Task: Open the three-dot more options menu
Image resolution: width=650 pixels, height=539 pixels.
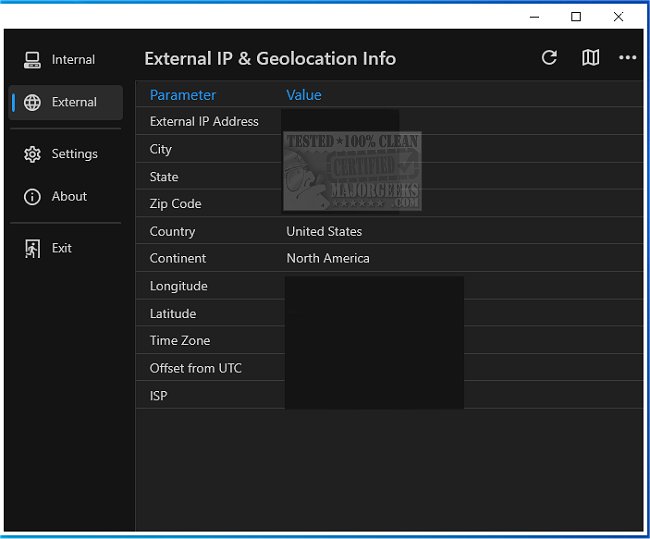Action: (627, 58)
